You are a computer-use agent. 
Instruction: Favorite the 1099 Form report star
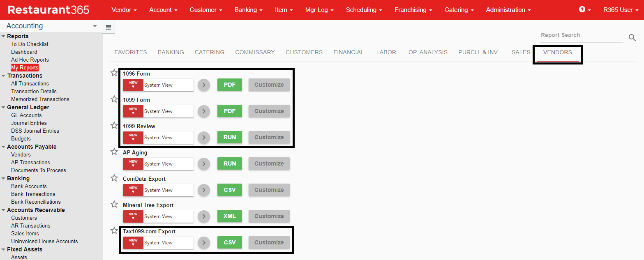point(114,99)
